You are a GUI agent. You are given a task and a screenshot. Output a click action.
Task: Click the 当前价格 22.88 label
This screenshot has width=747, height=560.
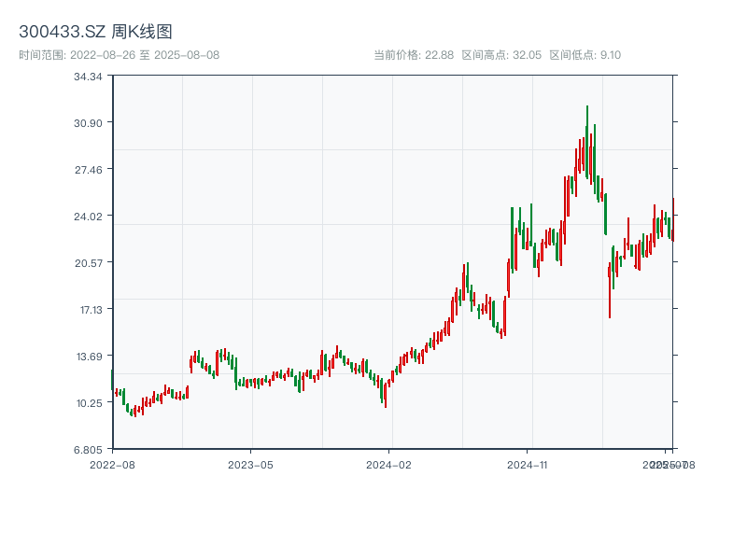coord(414,55)
